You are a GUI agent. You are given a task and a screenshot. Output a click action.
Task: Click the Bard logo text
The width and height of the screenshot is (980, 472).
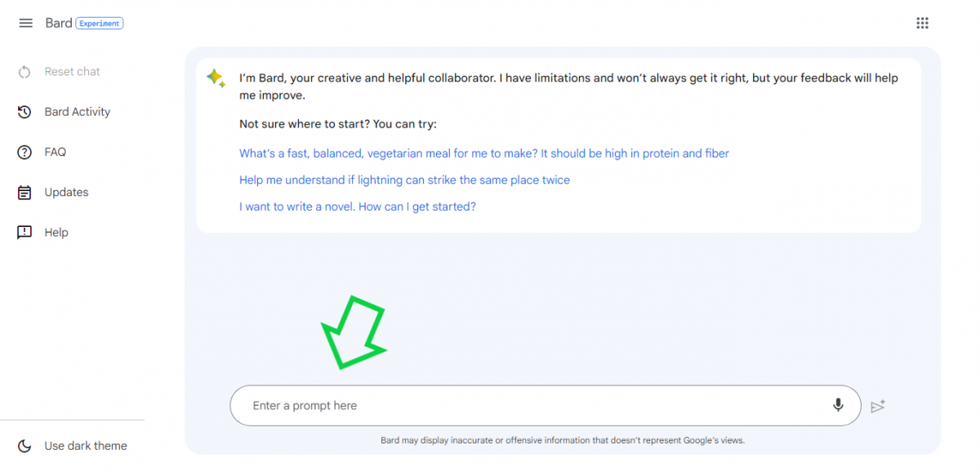point(58,24)
